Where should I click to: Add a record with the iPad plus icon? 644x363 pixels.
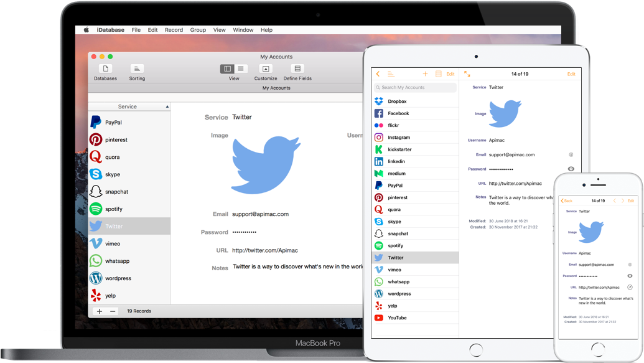click(x=425, y=74)
